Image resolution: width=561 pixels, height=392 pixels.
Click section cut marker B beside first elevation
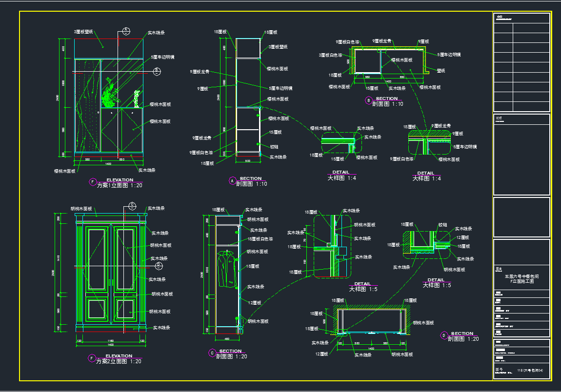[157, 71]
